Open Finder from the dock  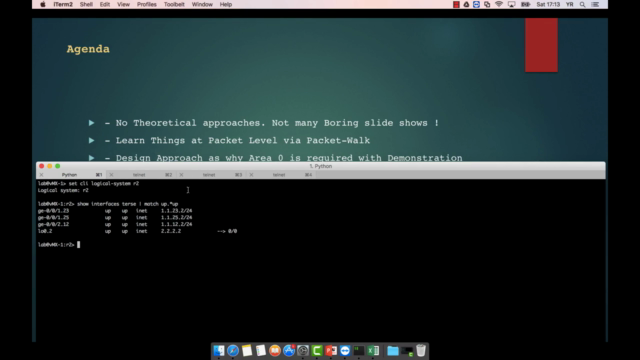(x=219, y=351)
